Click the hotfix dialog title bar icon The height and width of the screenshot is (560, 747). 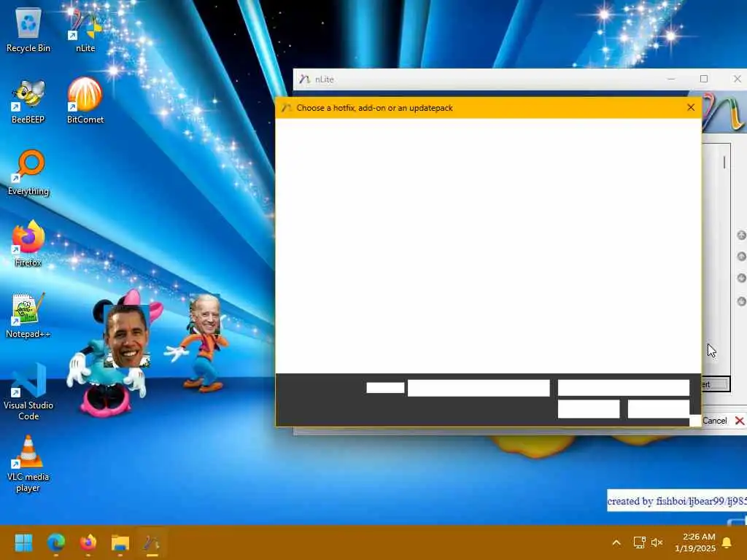pos(286,108)
